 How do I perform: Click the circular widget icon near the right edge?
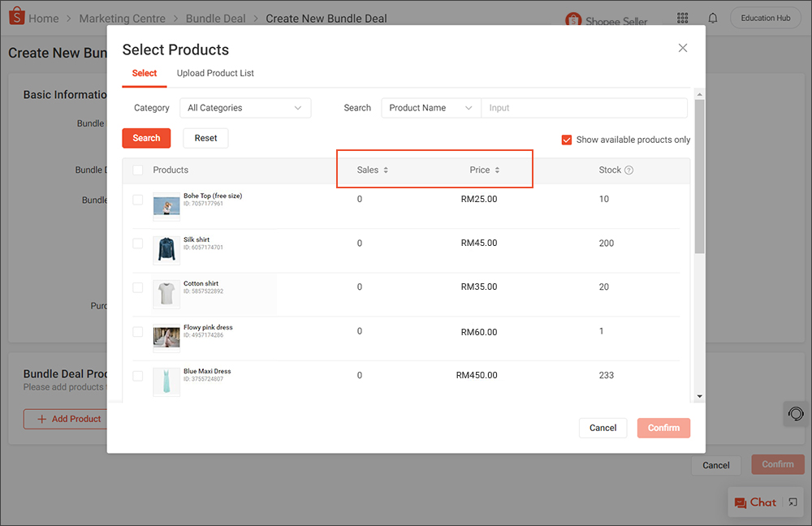pos(794,413)
